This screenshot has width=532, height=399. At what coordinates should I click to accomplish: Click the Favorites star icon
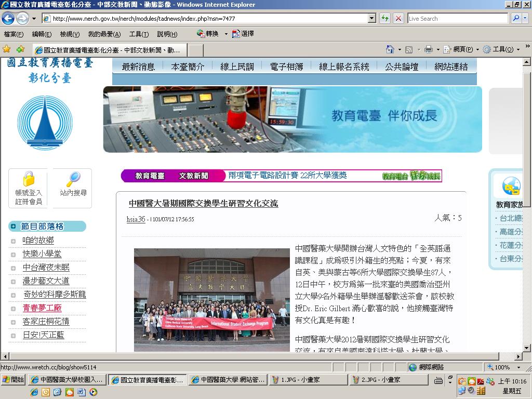point(6,49)
